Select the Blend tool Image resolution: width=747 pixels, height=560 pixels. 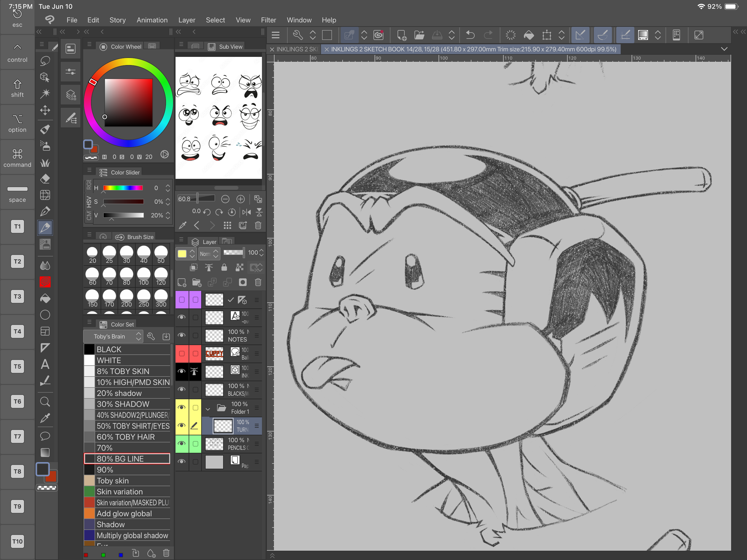pos(45,266)
